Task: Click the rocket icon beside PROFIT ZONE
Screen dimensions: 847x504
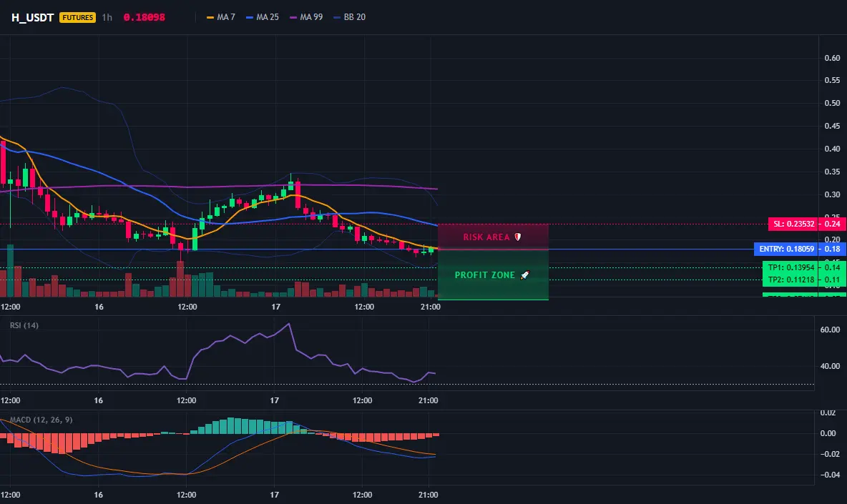Action: (x=524, y=275)
